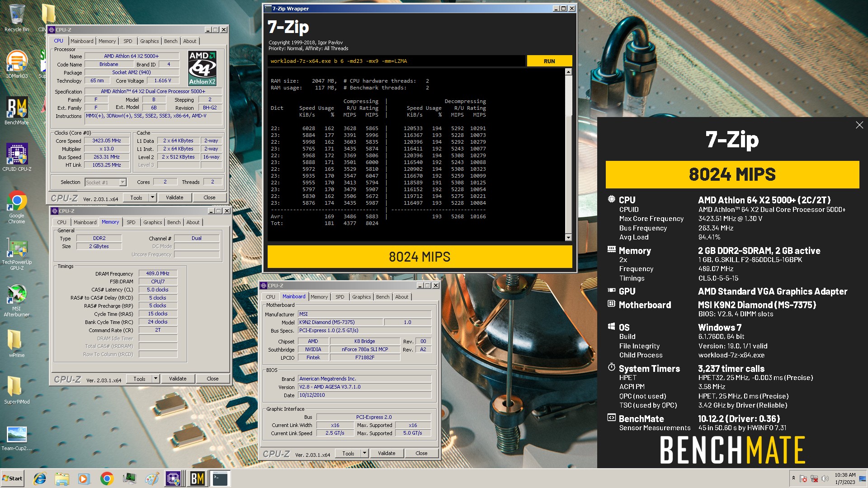
Task: Expand Tools arrow in CPU-Z Memory window
Action: click(156, 379)
